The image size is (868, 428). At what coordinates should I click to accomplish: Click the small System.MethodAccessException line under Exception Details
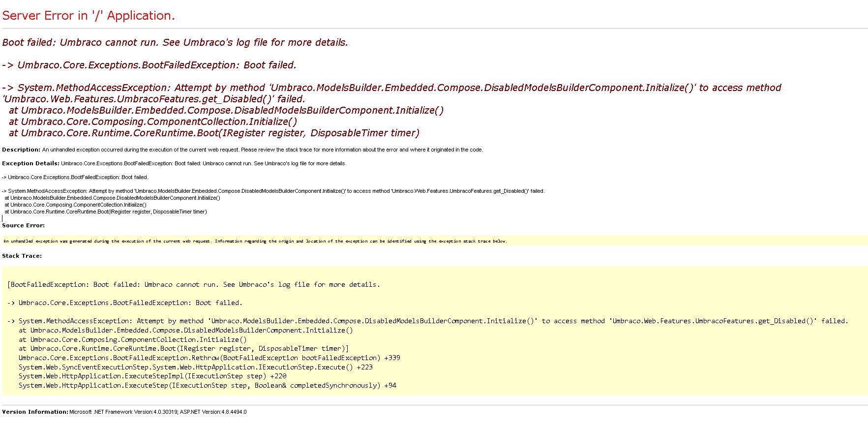pos(273,191)
